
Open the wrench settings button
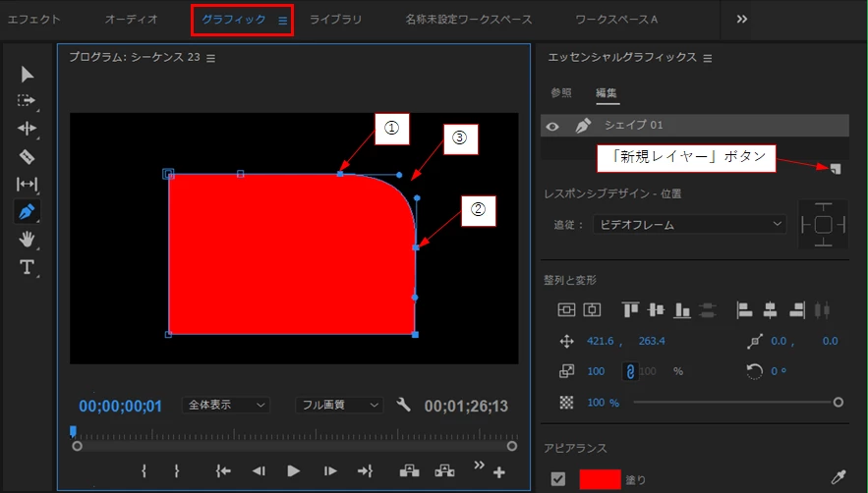pyautogui.click(x=404, y=405)
